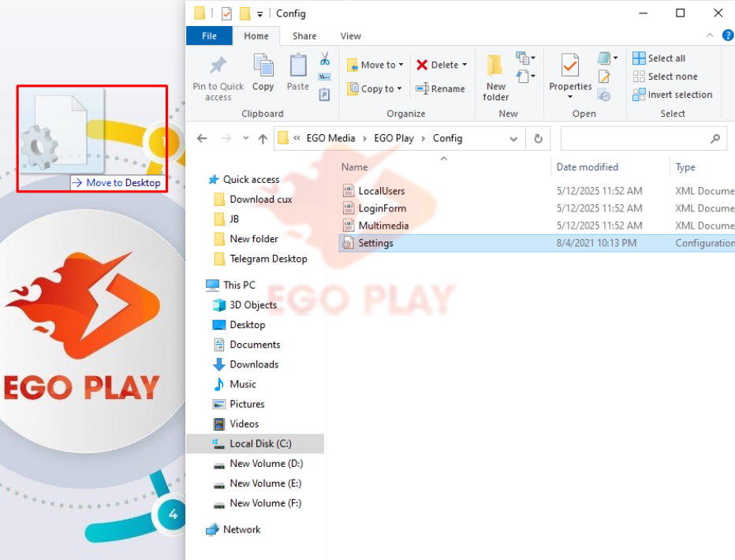Open the Open-with dropdown icon
735x560 pixels.
pos(607,58)
